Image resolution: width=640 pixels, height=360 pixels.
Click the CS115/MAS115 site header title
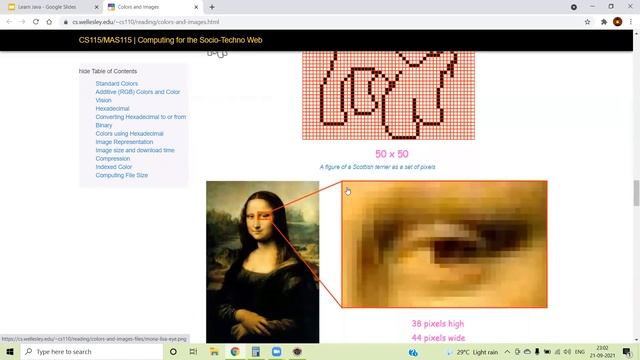pyautogui.click(x=170, y=40)
